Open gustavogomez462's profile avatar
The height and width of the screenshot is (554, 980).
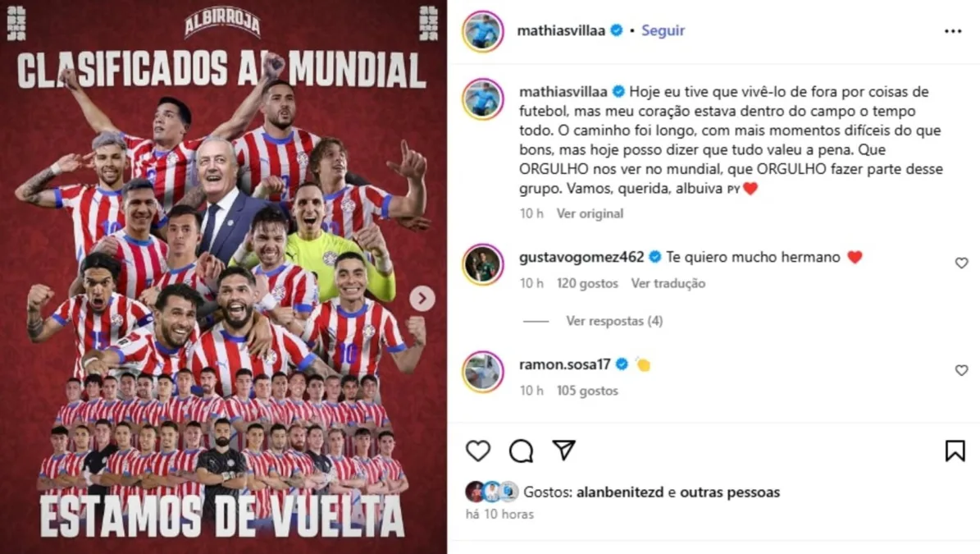pyautogui.click(x=483, y=264)
